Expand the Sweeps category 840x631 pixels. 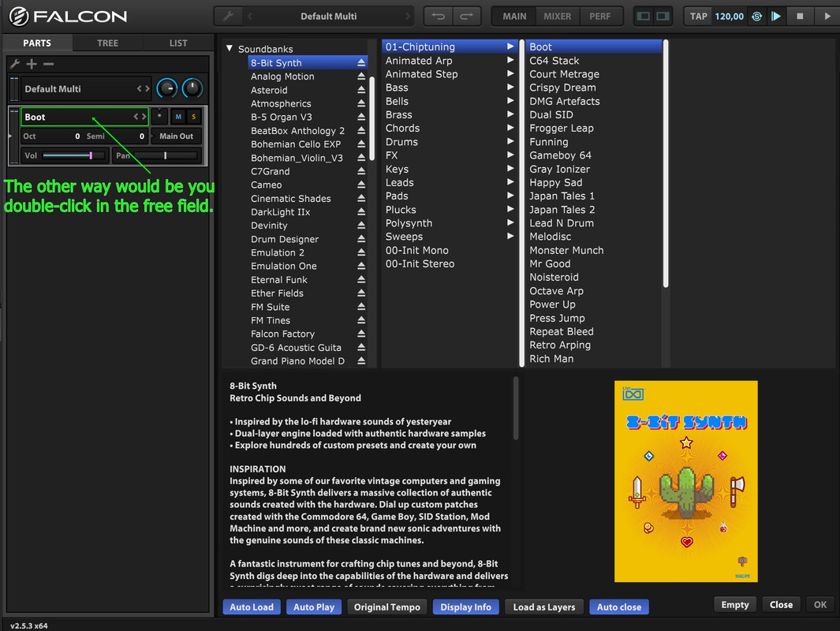pos(510,236)
